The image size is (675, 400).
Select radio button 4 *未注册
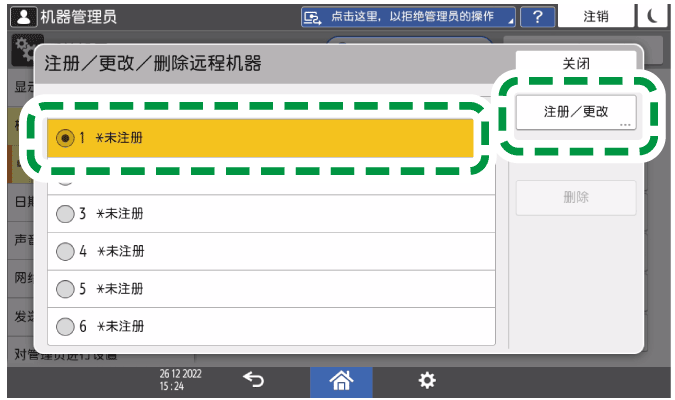coord(65,251)
